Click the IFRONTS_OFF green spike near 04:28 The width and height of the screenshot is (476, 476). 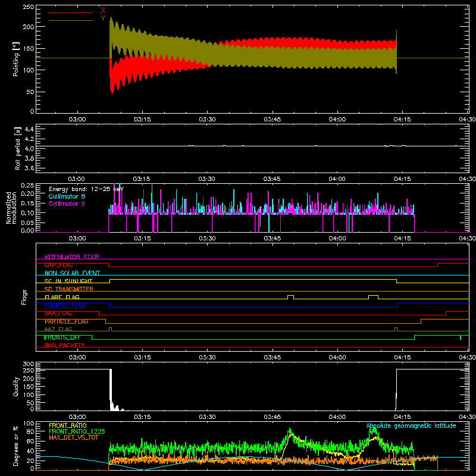pos(461,337)
